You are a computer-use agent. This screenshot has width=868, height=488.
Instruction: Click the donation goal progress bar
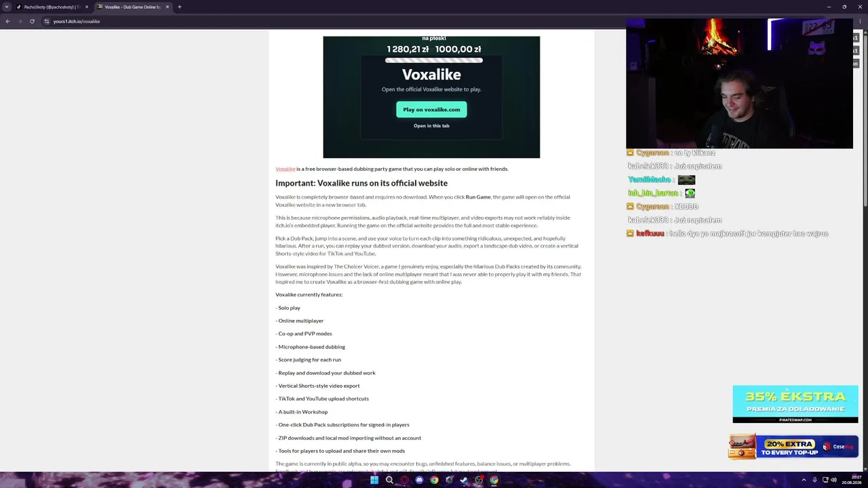[434, 60]
